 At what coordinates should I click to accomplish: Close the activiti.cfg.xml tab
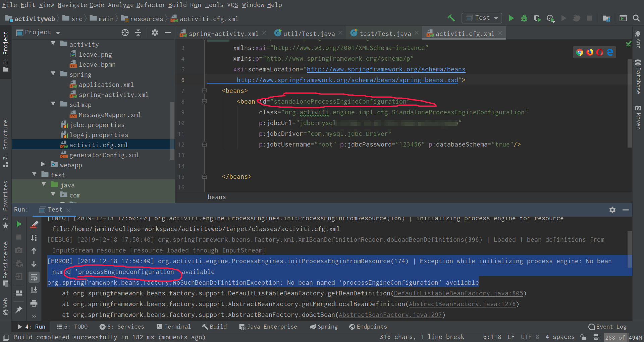tap(500, 33)
